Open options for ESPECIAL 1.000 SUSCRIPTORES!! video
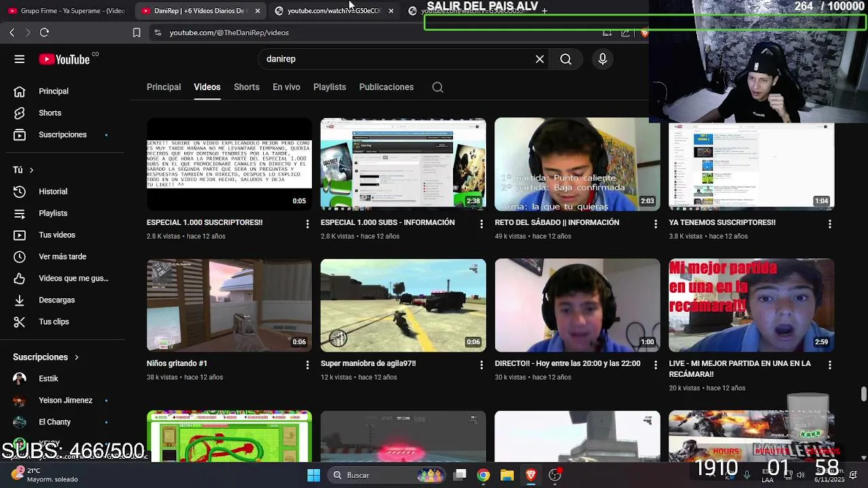This screenshot has height=488, width=868. click(x=307, y=224)
